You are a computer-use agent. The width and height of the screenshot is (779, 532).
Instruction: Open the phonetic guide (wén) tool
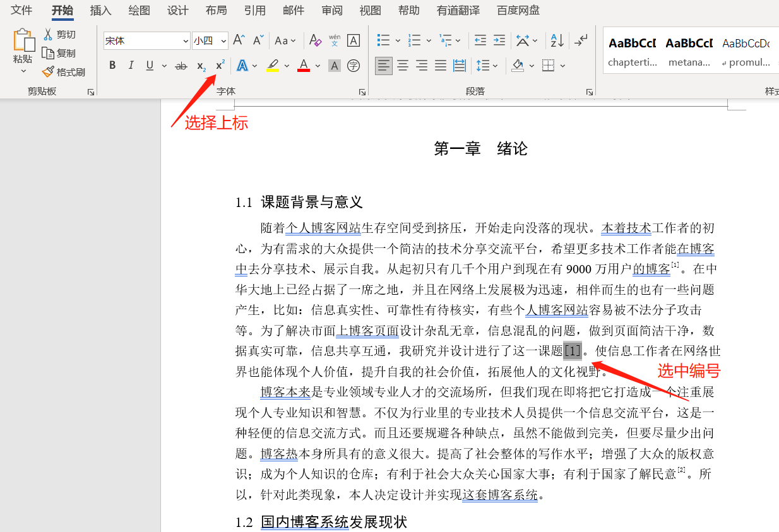(x=335, y=40)
